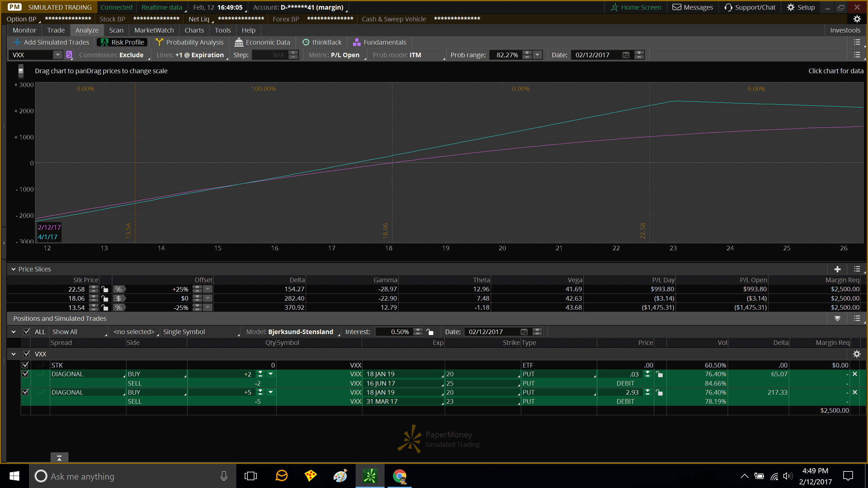This screenshot has height=488, width=868.
Task: Open offset dropdown for +25% slice
Action: coord(208,289)
